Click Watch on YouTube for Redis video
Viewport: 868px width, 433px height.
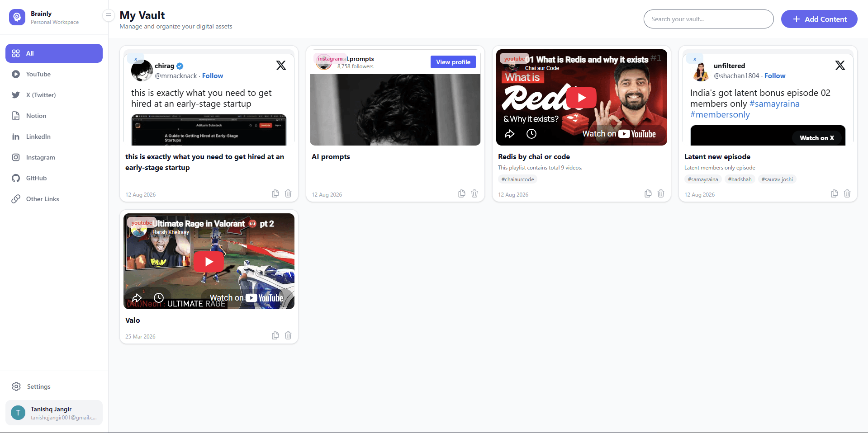pos(619,134)
